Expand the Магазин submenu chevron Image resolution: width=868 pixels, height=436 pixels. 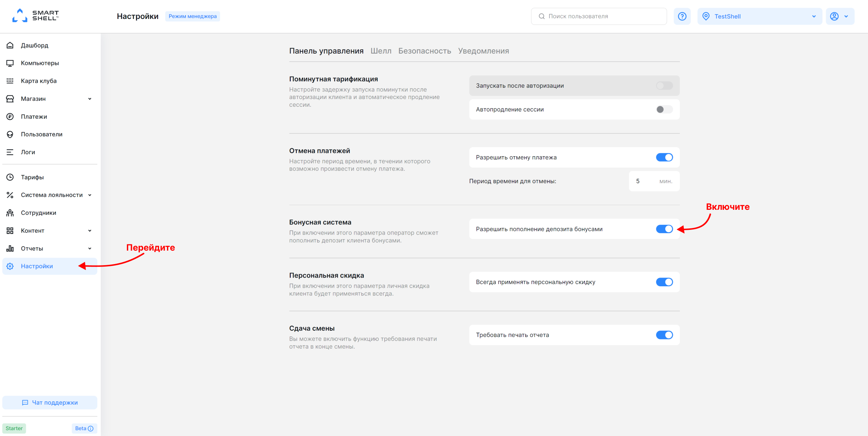90,99
